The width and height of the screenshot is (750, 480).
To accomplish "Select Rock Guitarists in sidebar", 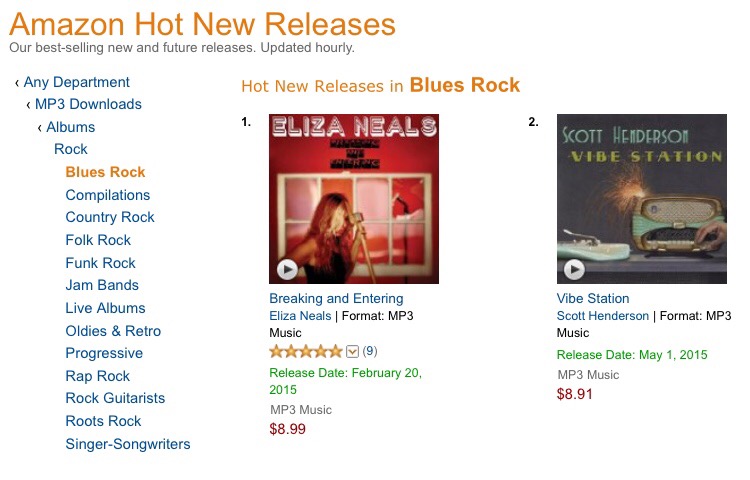I will coord(115,398).
